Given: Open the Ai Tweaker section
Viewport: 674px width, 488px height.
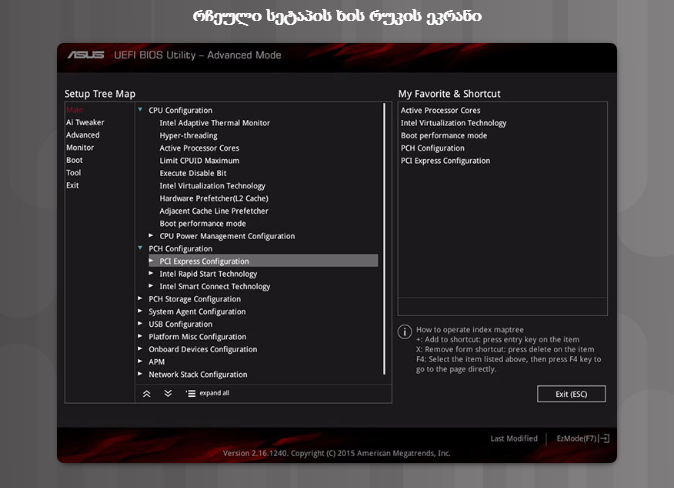Looking at the screenshot, I should (x=85, y=122).
